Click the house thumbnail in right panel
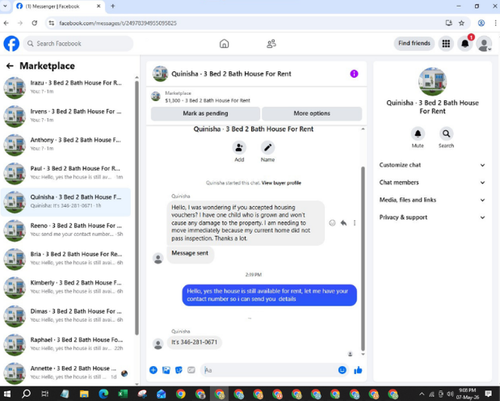 point(432,82)
